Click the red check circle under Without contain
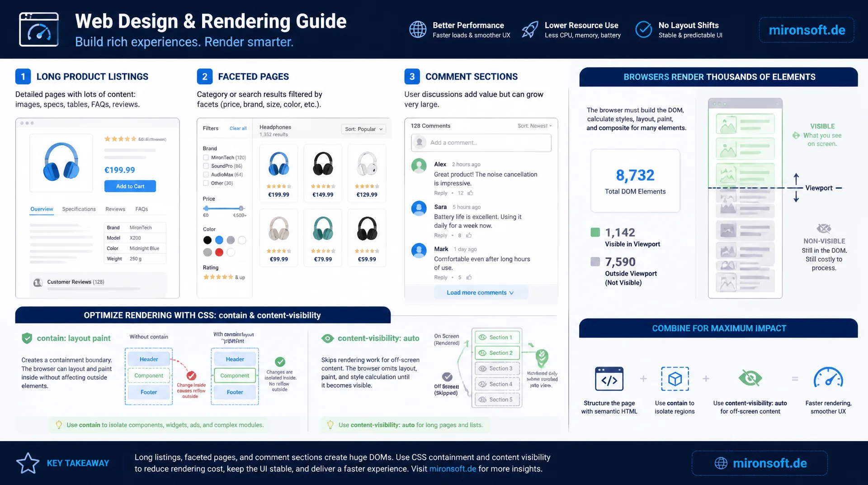The image size is (868, 485). click(x=191, y=376)
